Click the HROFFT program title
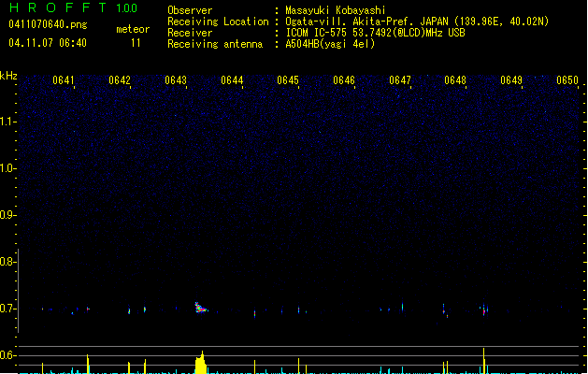588x374 pixels. pos(56,7)
